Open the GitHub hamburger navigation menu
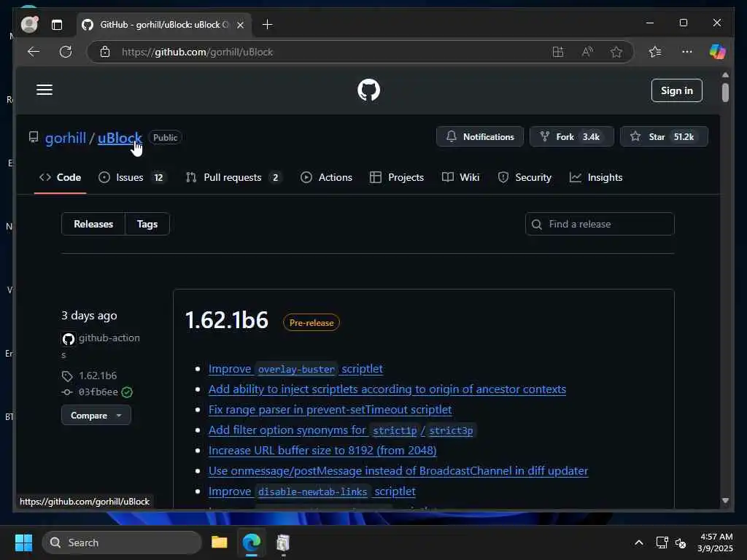The height and width of the screenshot is (560, 747). (x=44, y=90)
